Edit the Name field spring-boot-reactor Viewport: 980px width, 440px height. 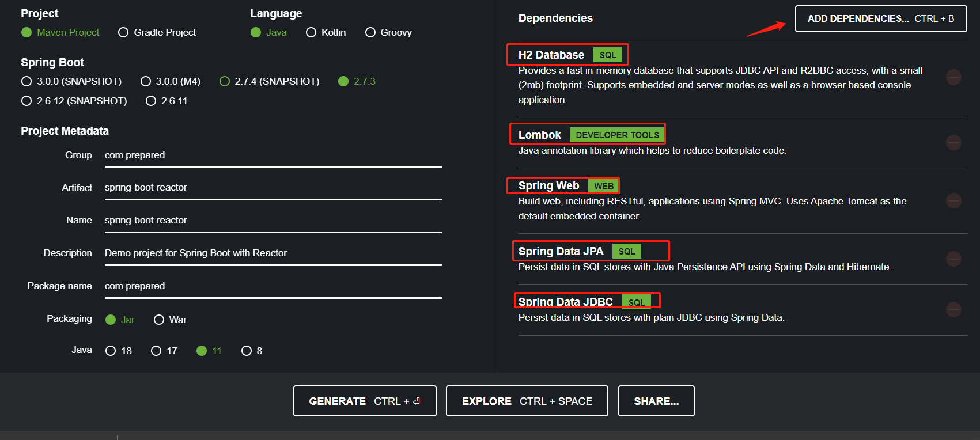coord(273,221)
